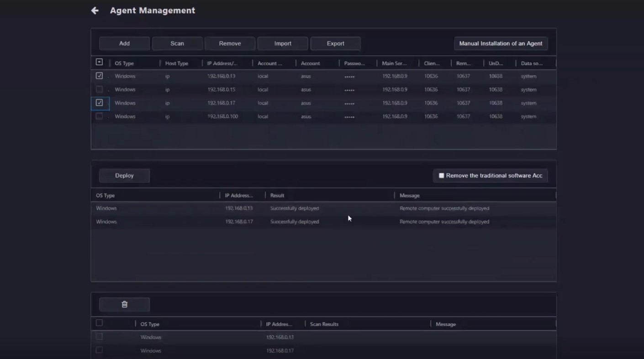Click the back arrow beside Agent Management
This screenshot has height=359, width=644.
(95, 10)
